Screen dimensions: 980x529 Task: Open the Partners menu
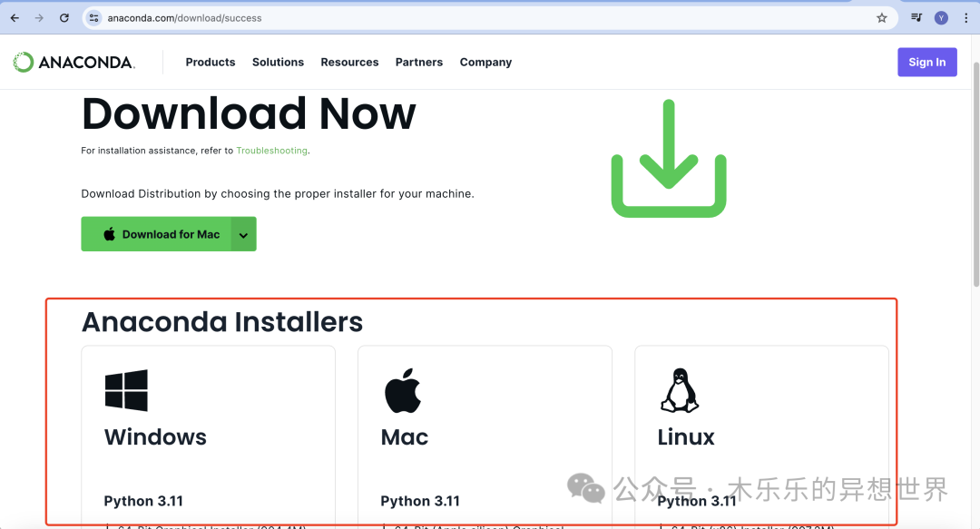[418, 62]
